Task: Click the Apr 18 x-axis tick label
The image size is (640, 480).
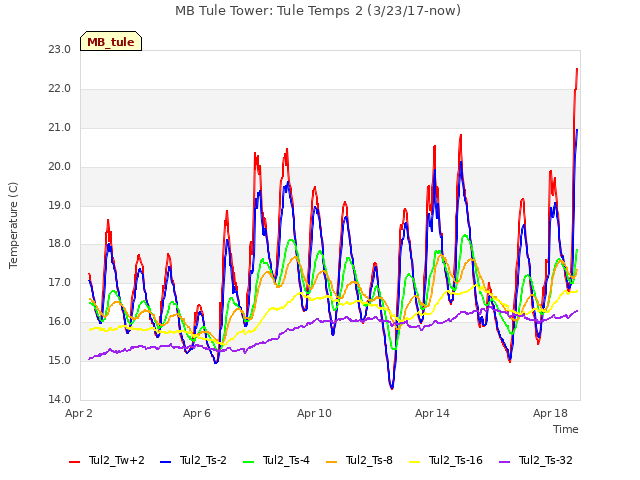Action: point(550,413)
